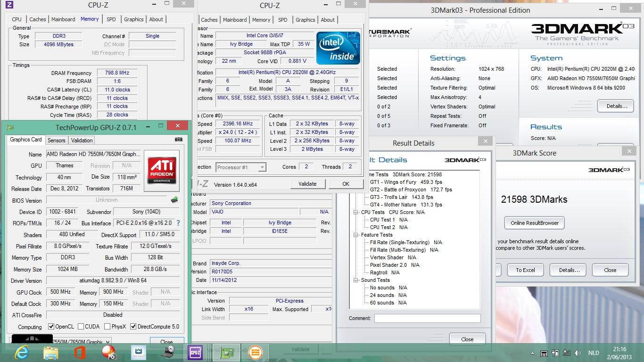Click the DRAM Frequency value 798.8 MHz

[117, 73]
